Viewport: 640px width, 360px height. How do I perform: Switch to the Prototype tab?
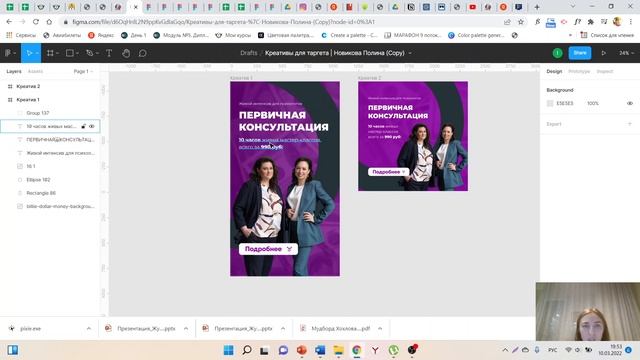coord(579,71)
